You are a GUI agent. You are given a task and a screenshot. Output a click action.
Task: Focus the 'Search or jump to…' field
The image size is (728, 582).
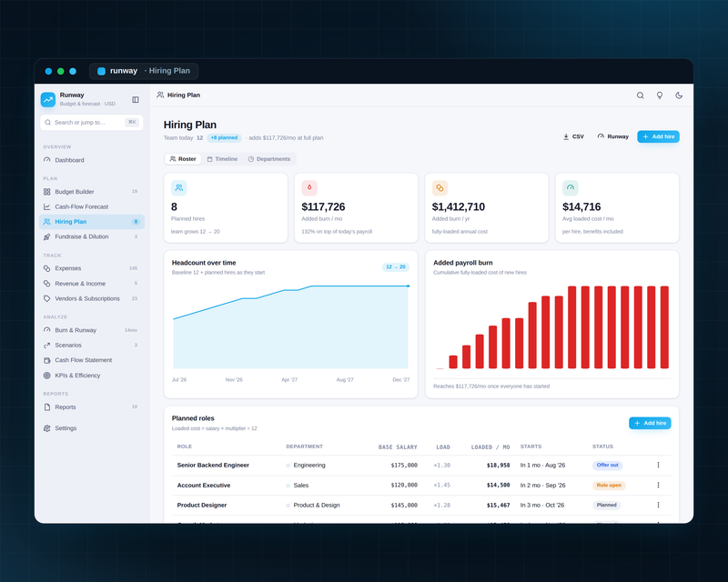coord(92,123)
